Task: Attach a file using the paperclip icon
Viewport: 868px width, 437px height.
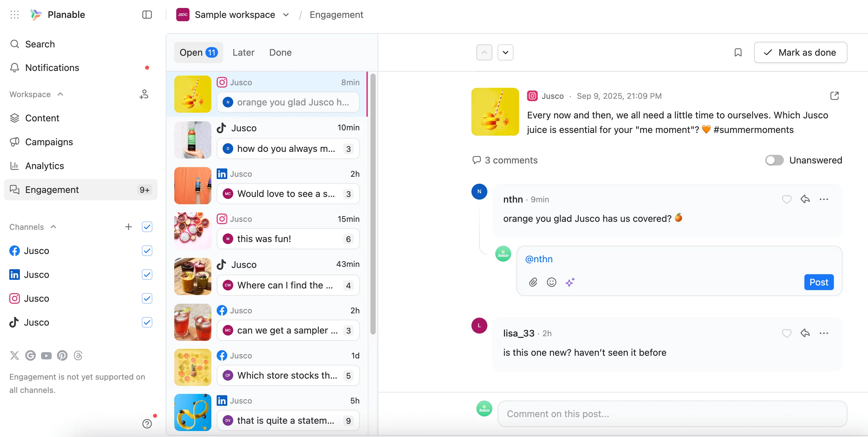Action: (533, 282)
